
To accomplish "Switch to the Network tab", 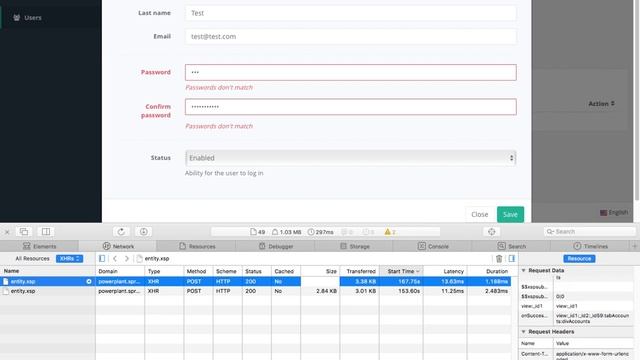I will pyautogui.click(x=118, y=246).
